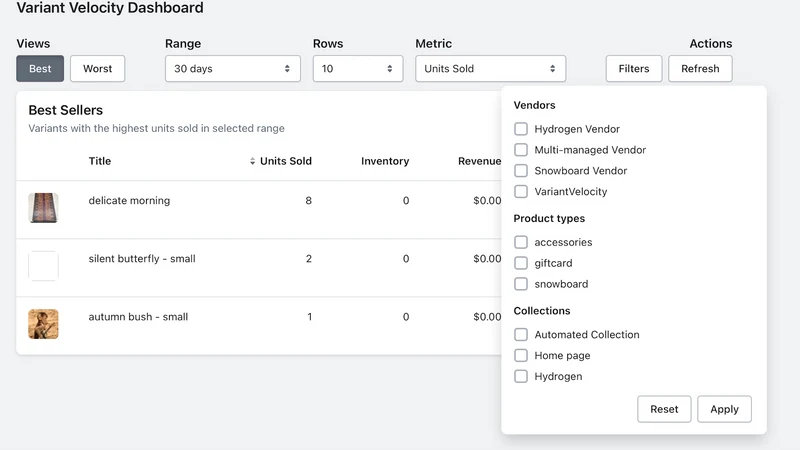
Task: Click the Inventory column header
Action: [x=385, y=161]
